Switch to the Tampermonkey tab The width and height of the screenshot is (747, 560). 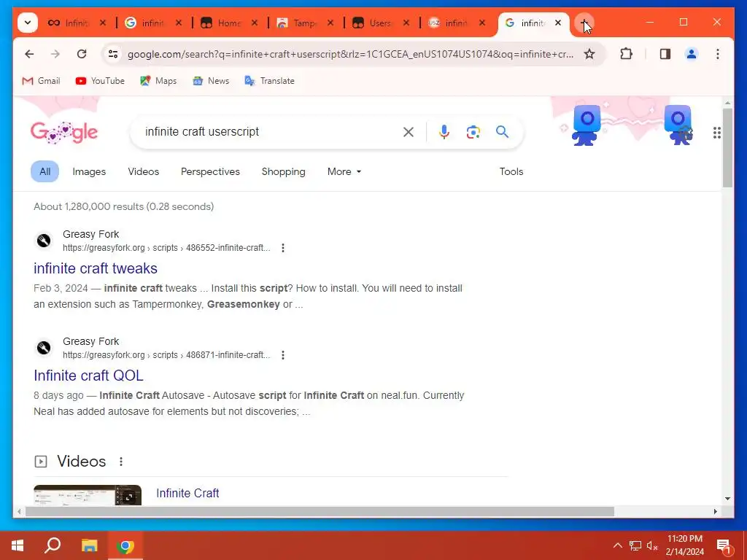coord(298,23)
